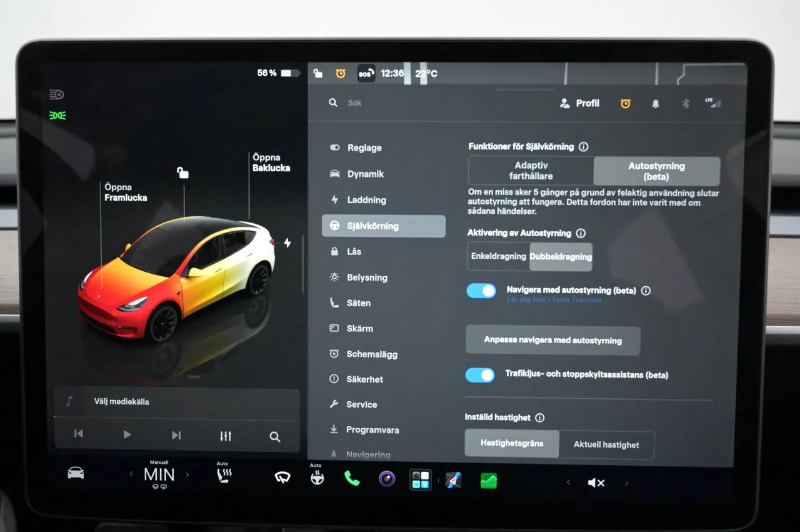
Task: Open the purple Camera app
Action: (387, 479)
